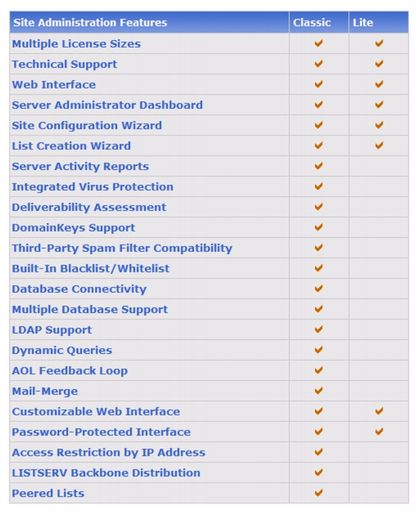The image size is (420, 513).
Task: Click Lite checkmark for List Creation Wizard
Action: point(379,146)
